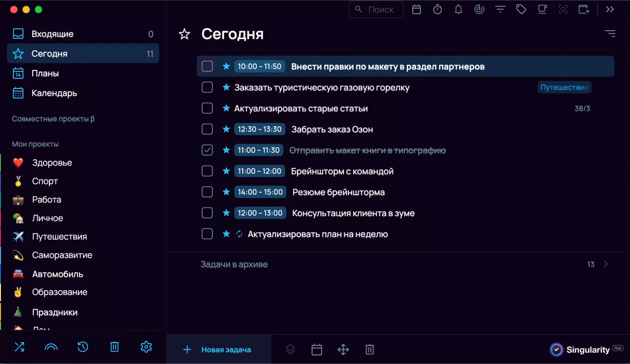
Task: Check off Консультация клиента в зуме
Action: 207,213
